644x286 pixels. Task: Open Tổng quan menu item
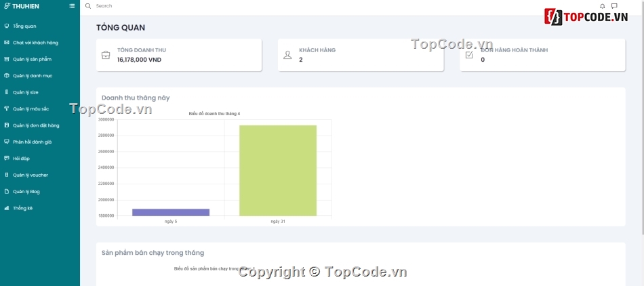pos(24,26)
